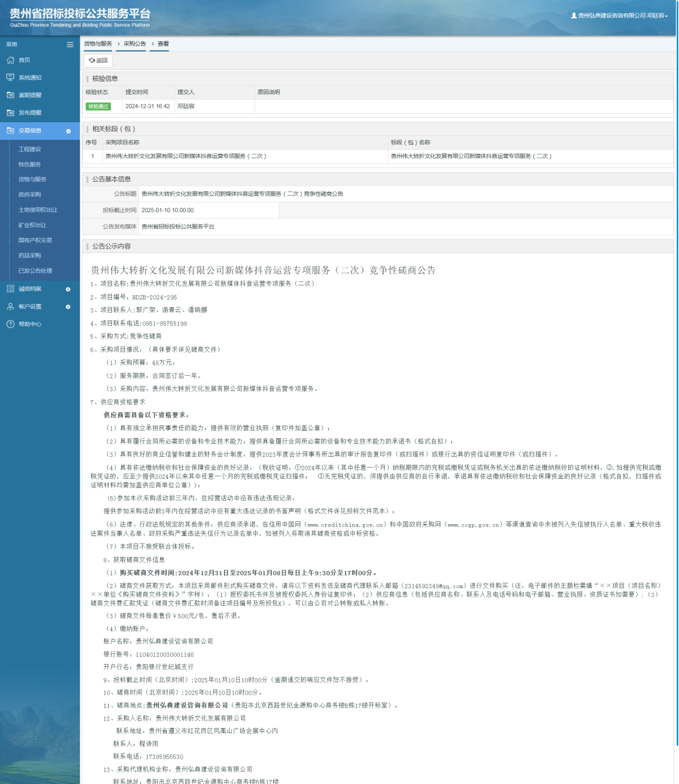Click the user icon next to 邓廷容
Screen dimensions: 679x784
574,16
